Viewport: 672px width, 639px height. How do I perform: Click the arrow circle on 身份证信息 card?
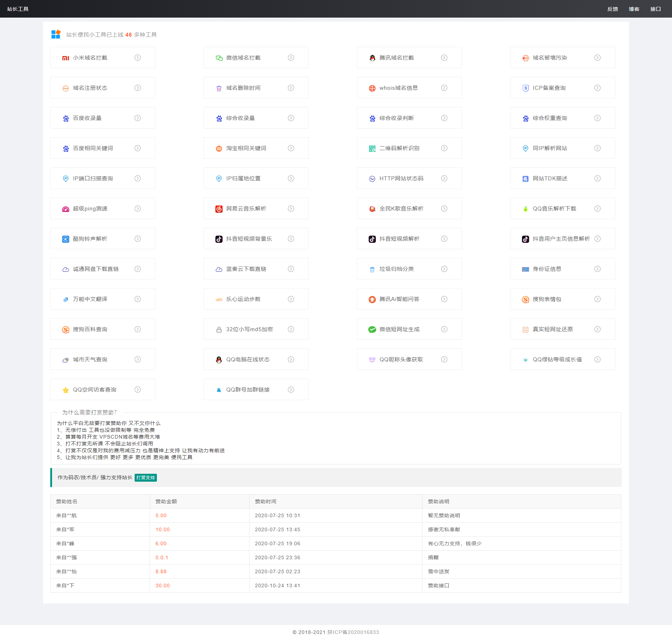coord(597,269)
